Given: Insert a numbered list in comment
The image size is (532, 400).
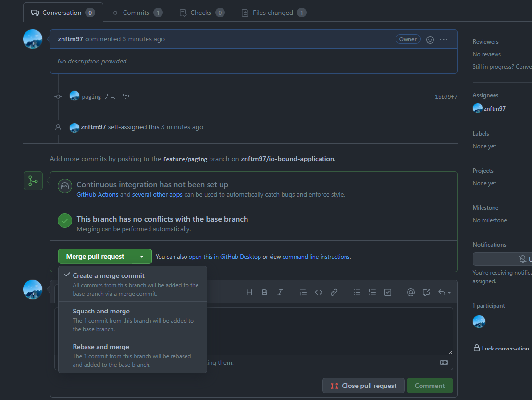Looking at the screenshot, I should [372, 292].
